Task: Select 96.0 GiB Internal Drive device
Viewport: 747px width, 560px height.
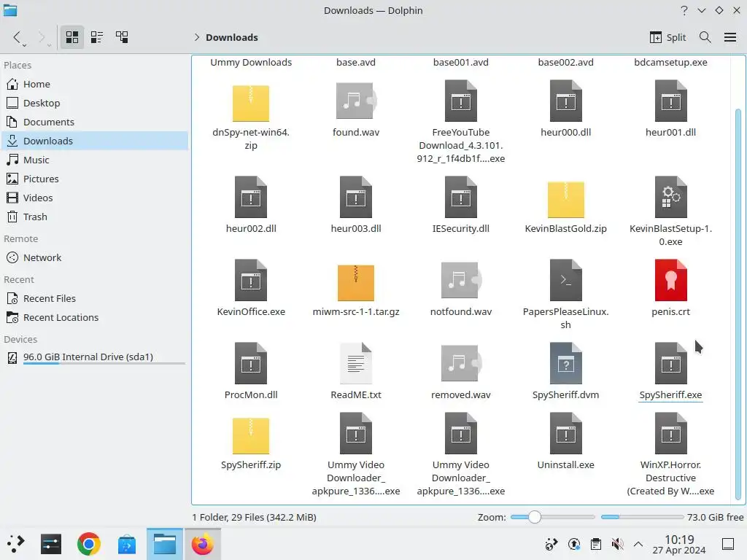Action: [x=95, y=357]
